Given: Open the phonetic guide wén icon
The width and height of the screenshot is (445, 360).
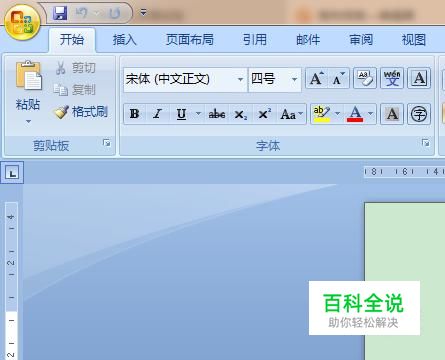Looking at the screenshot, I should pyautogui.click(x=392, y=78).
